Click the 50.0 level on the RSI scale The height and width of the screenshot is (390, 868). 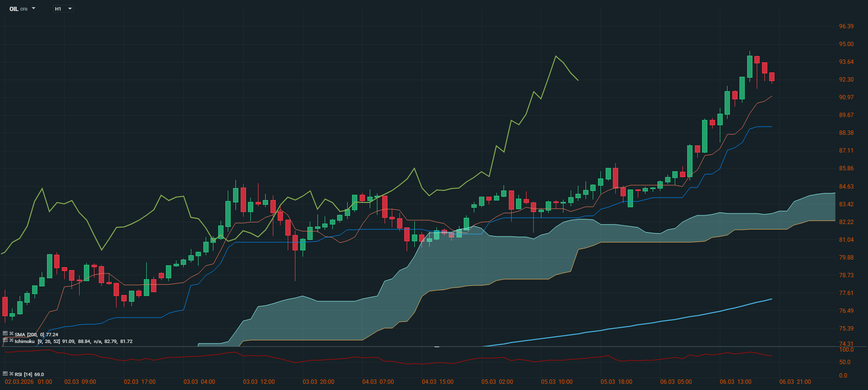point(845,362)
